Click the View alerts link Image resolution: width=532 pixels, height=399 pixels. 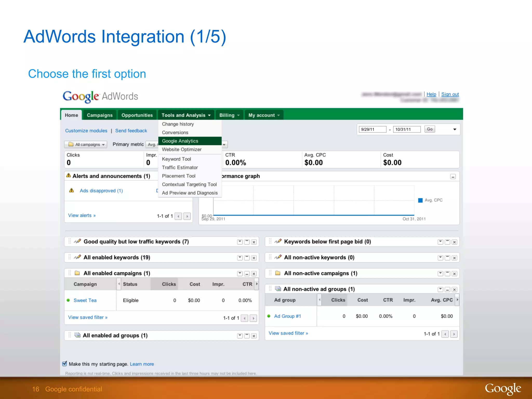click(82, 215)
